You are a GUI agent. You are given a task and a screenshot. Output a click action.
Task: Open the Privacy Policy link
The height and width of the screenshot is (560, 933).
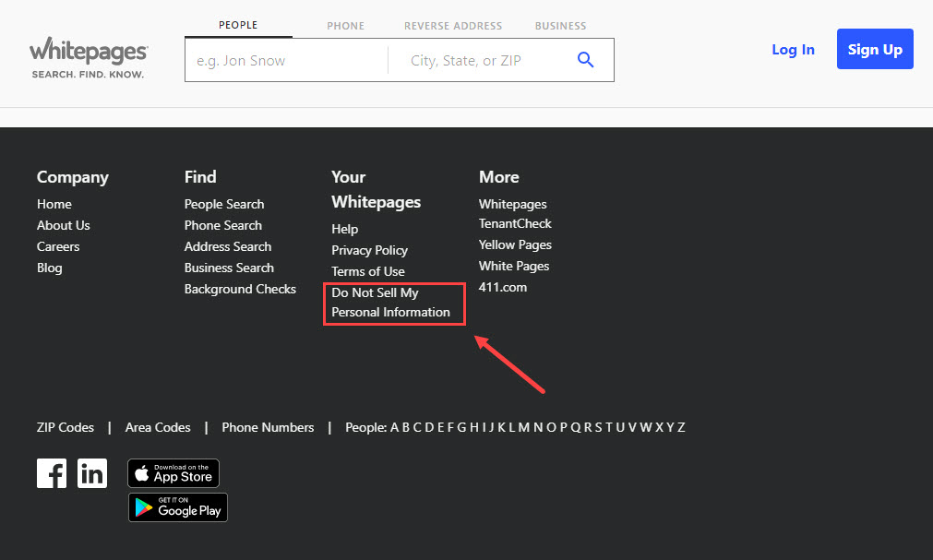point(369,251)
